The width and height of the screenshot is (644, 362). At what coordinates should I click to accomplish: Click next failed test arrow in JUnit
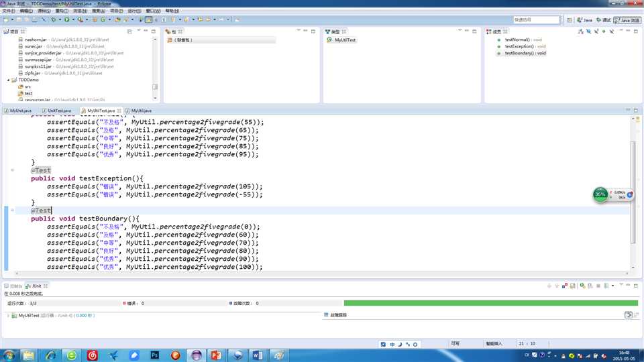(x=549, y=286)
